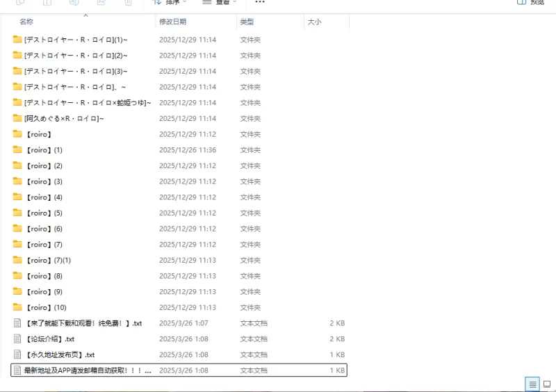Screen dimensions: 556x392
Task: Select file name 【论坛介绍】.txt
Action: click(50, 339)
